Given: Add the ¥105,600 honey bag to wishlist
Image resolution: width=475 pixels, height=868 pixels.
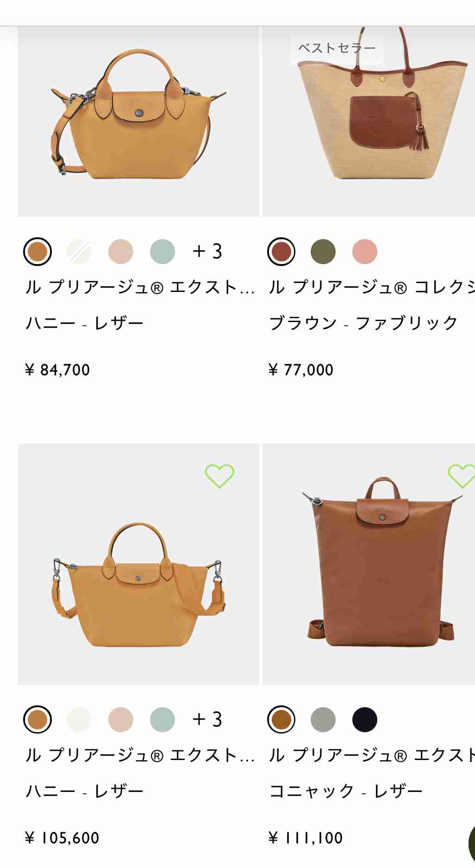Looking at the screenshot, I should click(x=219, y=476).
